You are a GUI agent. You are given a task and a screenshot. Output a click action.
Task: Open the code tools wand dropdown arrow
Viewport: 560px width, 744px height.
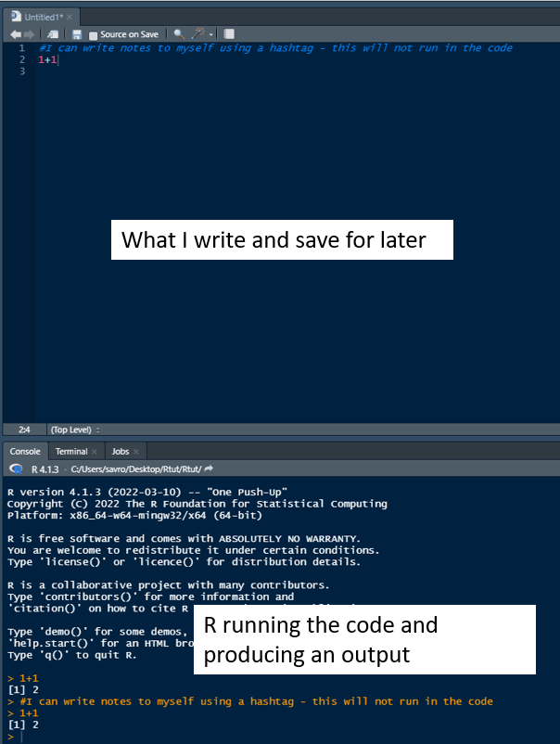209,34
